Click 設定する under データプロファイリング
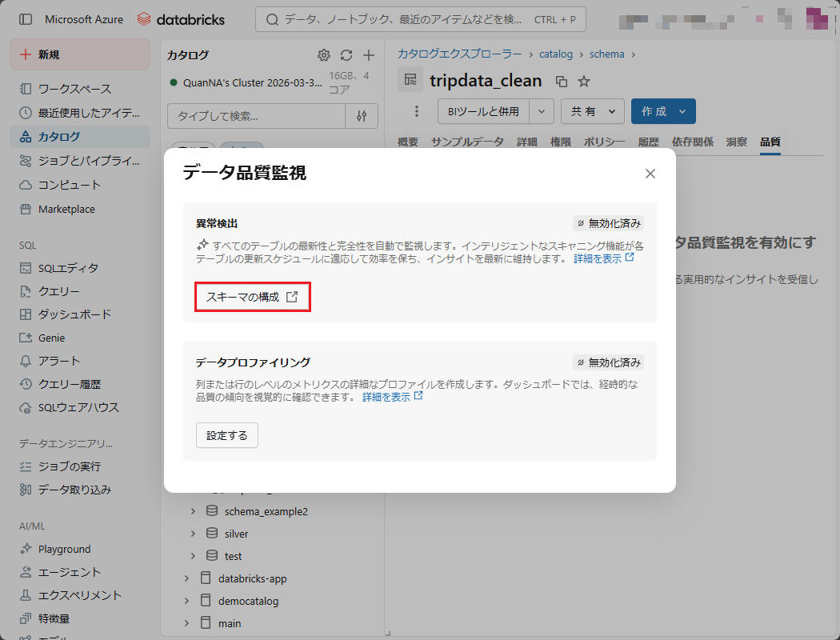 coord(227,435)
